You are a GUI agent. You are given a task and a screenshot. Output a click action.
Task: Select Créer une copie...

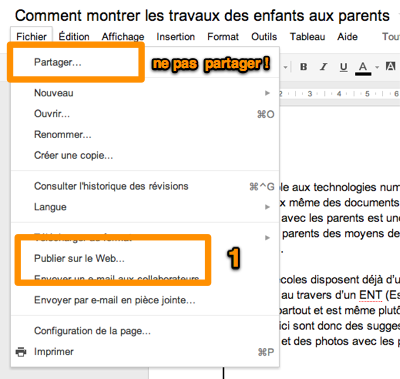click(x=145, y=155)
